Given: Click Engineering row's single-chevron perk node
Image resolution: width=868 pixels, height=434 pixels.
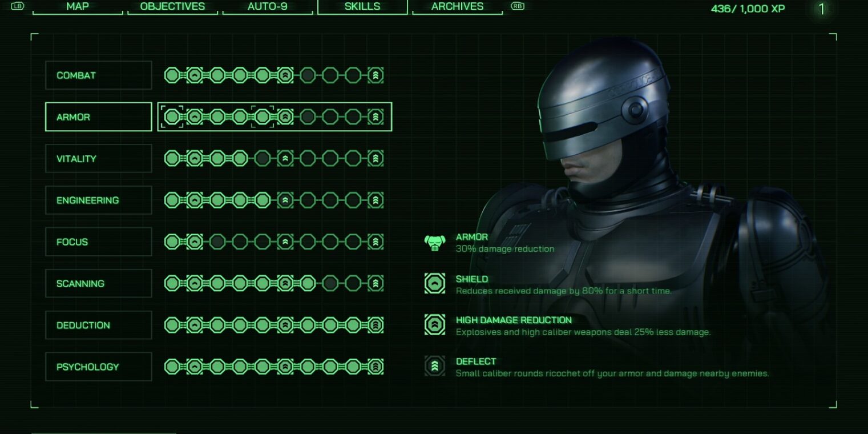Looking at the screenshot, I should 195,200.
